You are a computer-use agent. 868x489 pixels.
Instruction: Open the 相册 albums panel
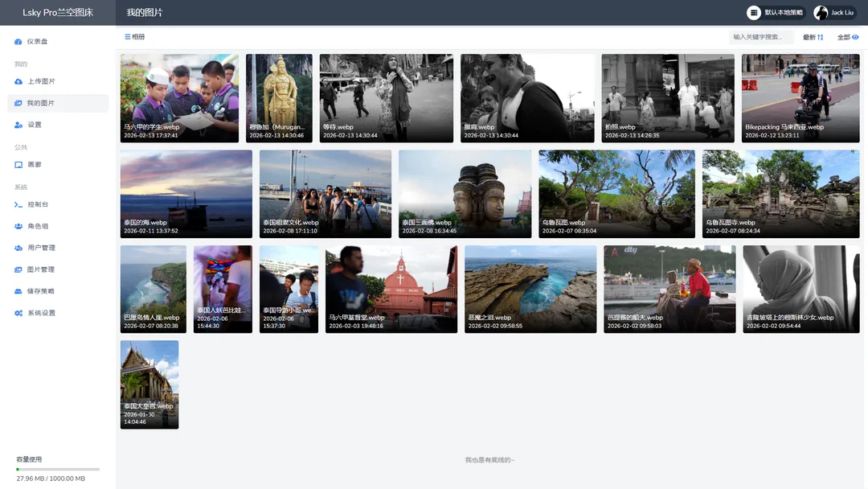(x=135, y=37)
